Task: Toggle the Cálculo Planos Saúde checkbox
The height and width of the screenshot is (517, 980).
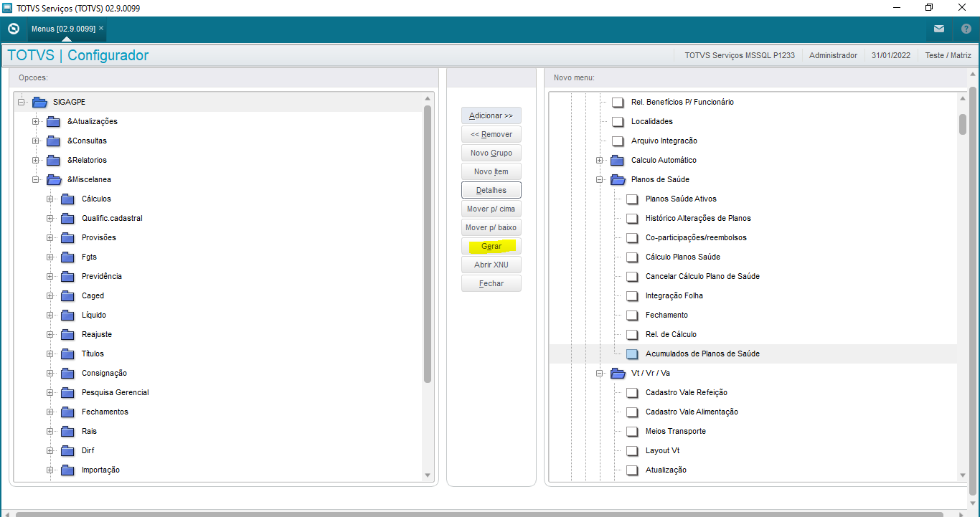Action: tap(632, 257)
